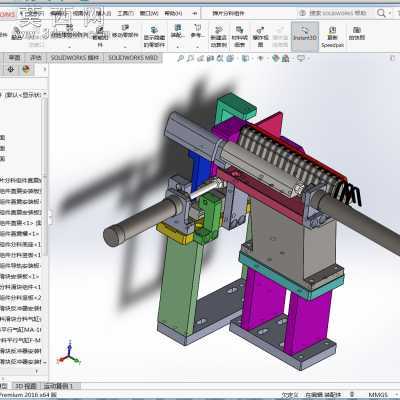The height and width of the screenshot is (400, 400).
Task: Open the Display Style dropdown
Action: tap(246, 59)
